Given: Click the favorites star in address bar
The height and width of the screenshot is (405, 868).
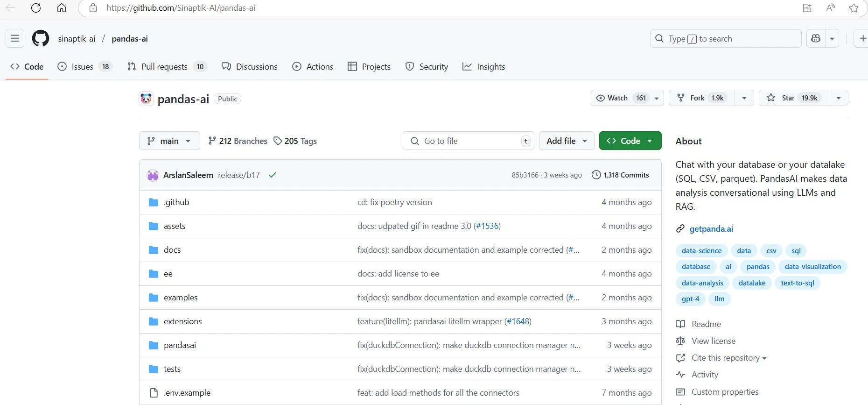Looking at the screenshot, I should point(854,8).
